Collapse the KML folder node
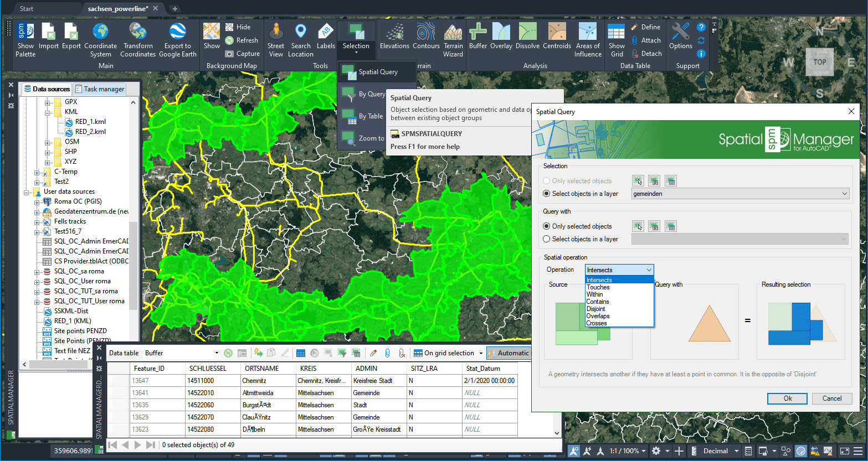 coord(48,112)
